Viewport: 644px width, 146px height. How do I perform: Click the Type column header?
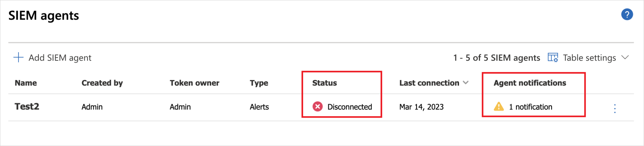point(259,83)
